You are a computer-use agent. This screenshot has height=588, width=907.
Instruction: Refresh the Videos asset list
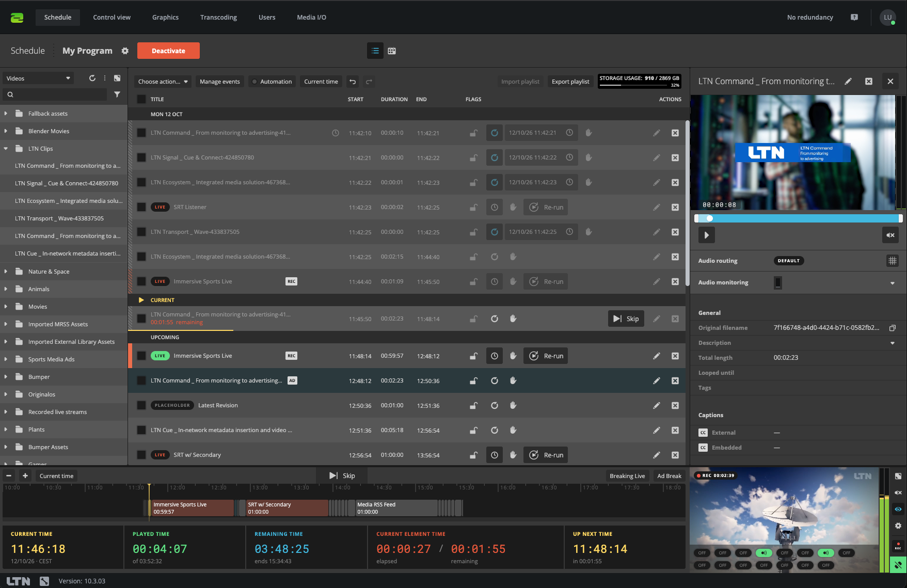pos(92,78)
